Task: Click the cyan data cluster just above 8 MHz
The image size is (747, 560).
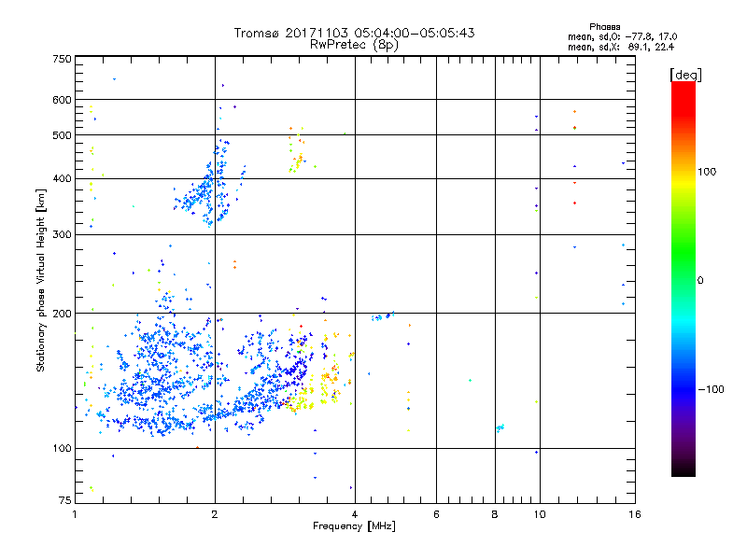Action: point(500,427)
